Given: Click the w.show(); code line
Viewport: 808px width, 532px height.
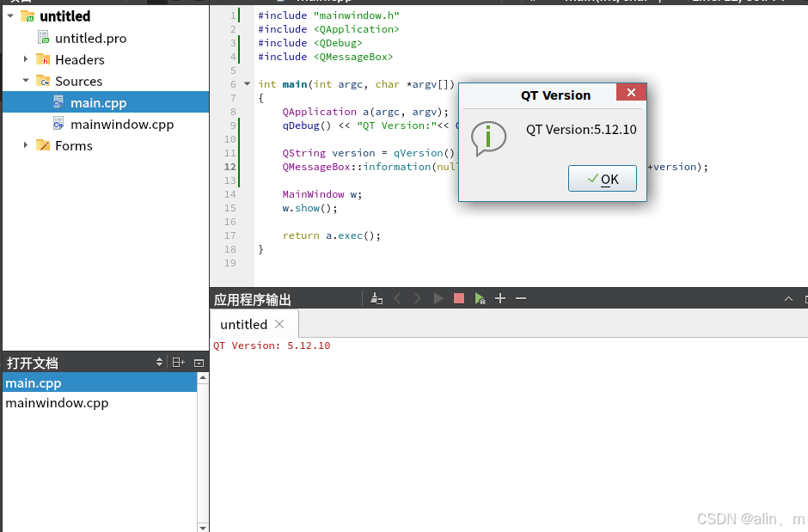Looking at the screenshot, I should 309,208.
